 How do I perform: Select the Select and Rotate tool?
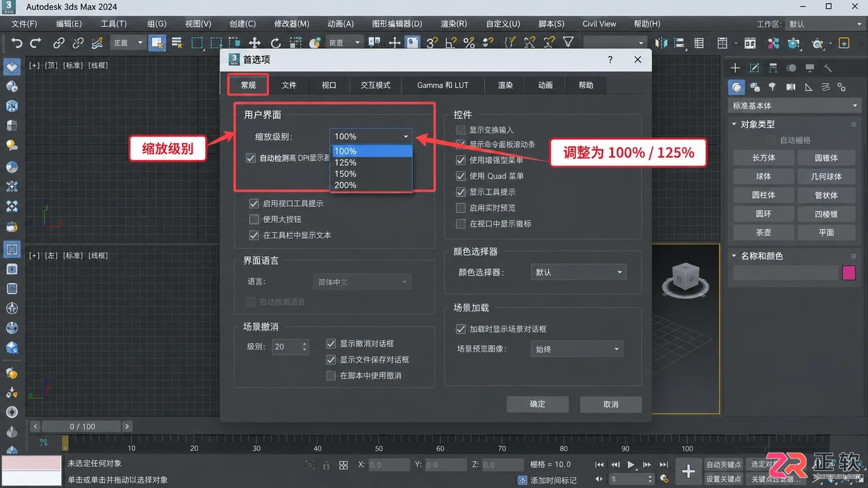(x=275, y=43)
